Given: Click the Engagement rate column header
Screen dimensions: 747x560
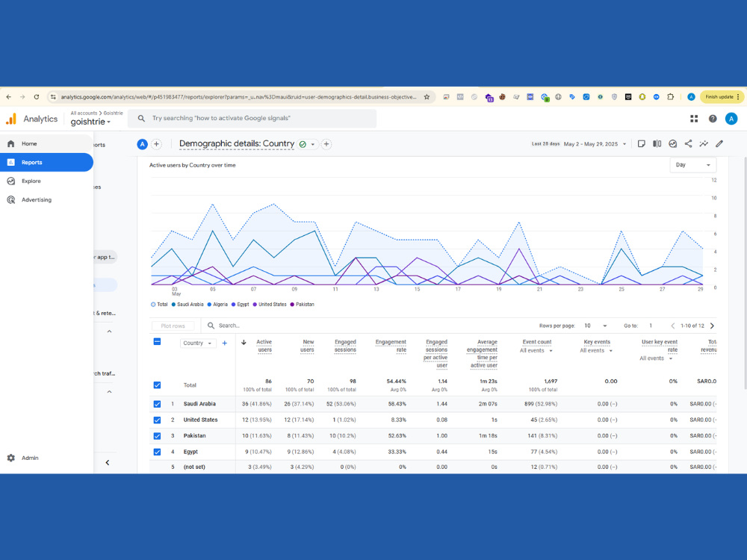Looking at the screenshot, I should (391, 346).
